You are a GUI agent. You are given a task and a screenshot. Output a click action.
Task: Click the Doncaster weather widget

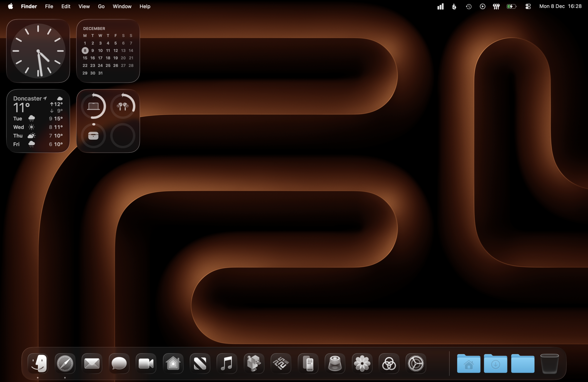coord(38,121)
